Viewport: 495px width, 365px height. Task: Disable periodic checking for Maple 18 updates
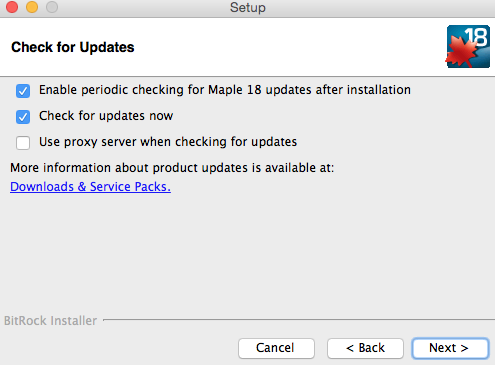(x=23, y=91)
